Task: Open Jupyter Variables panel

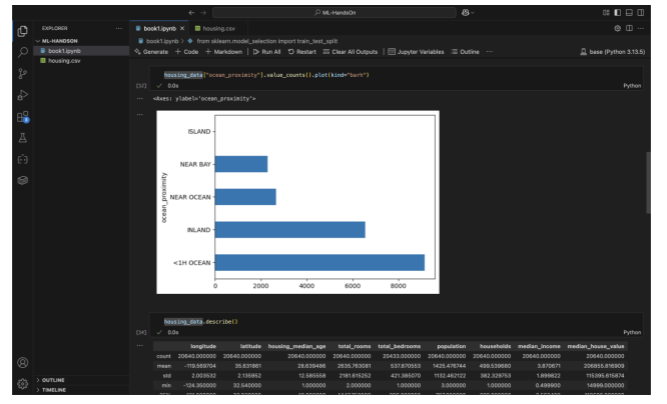Action: 416,52
